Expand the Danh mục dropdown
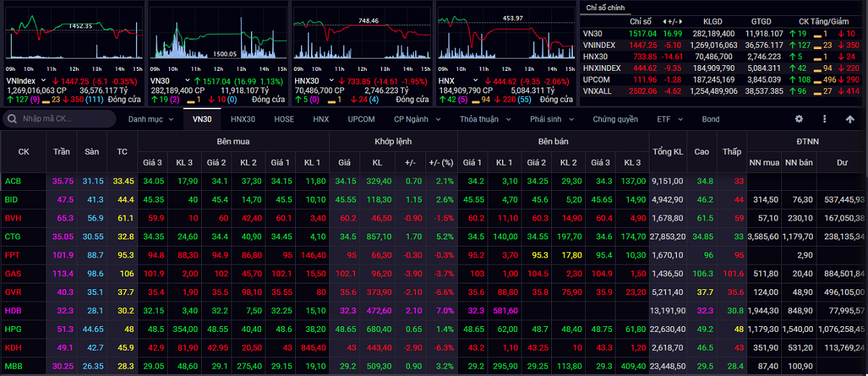The image size is (868, 376). point(150,119)
